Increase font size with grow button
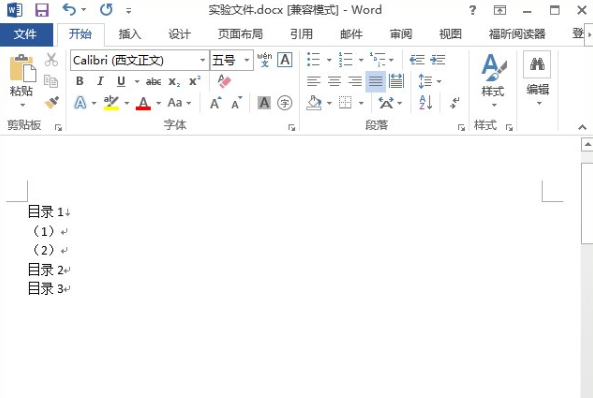The width and height of the screenshot is (593, 398). [x=216, y=103]
